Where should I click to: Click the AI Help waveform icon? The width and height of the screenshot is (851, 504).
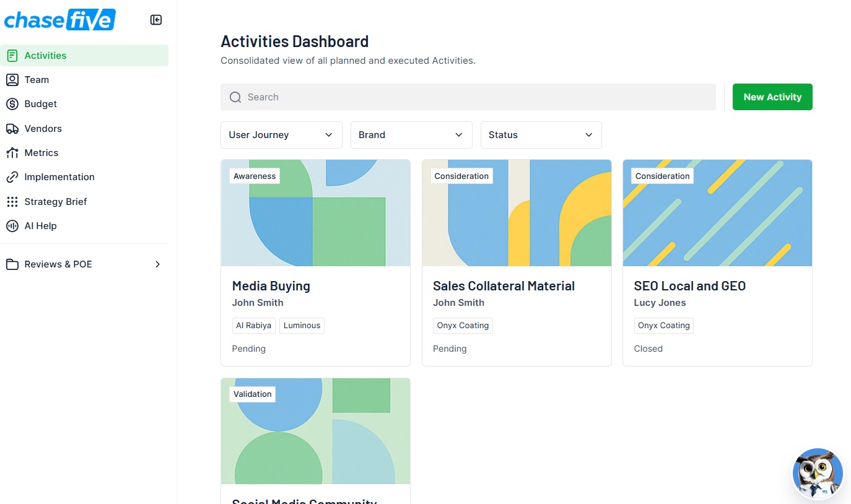coord(12,226)
